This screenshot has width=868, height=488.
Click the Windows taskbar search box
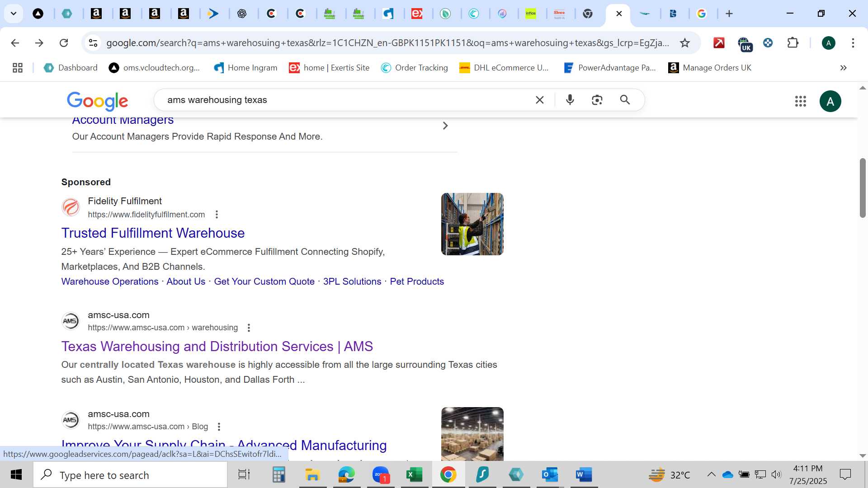click(x=130, y=475)
